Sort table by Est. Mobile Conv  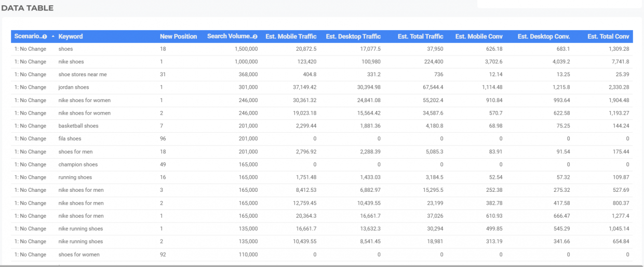[479, 36]
